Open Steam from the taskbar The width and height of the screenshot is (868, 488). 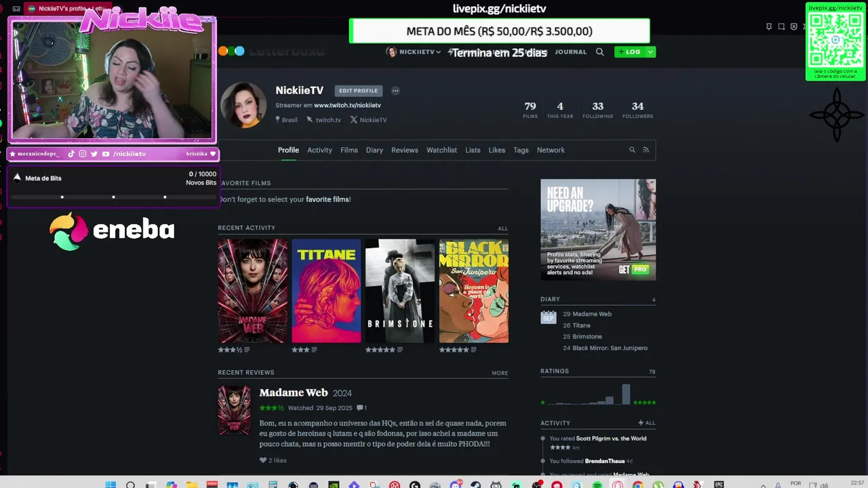click(x=476, y=485)
